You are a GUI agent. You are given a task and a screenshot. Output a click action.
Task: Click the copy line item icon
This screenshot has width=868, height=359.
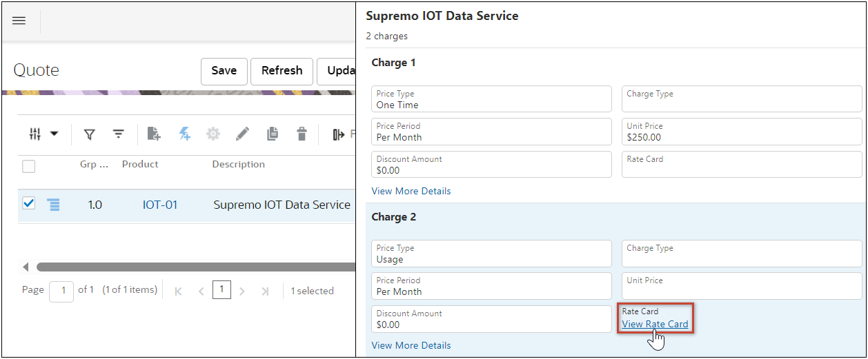pos(273,134)
